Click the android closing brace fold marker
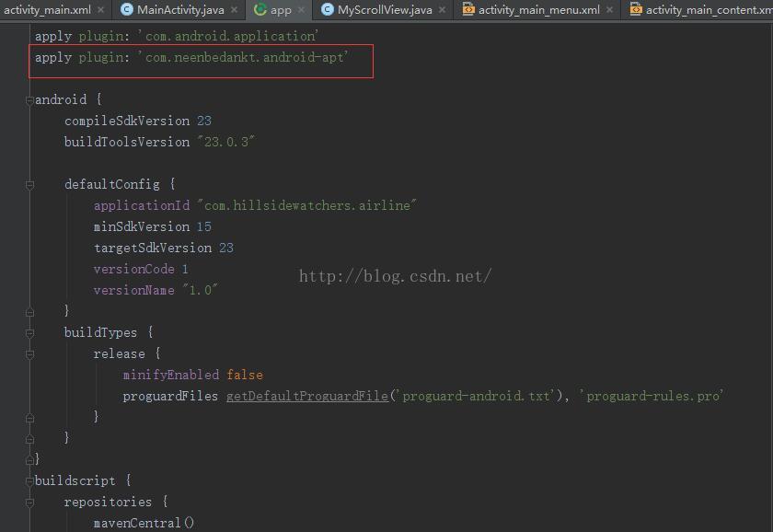The image size is (773, 532). (x=29, y=460)
